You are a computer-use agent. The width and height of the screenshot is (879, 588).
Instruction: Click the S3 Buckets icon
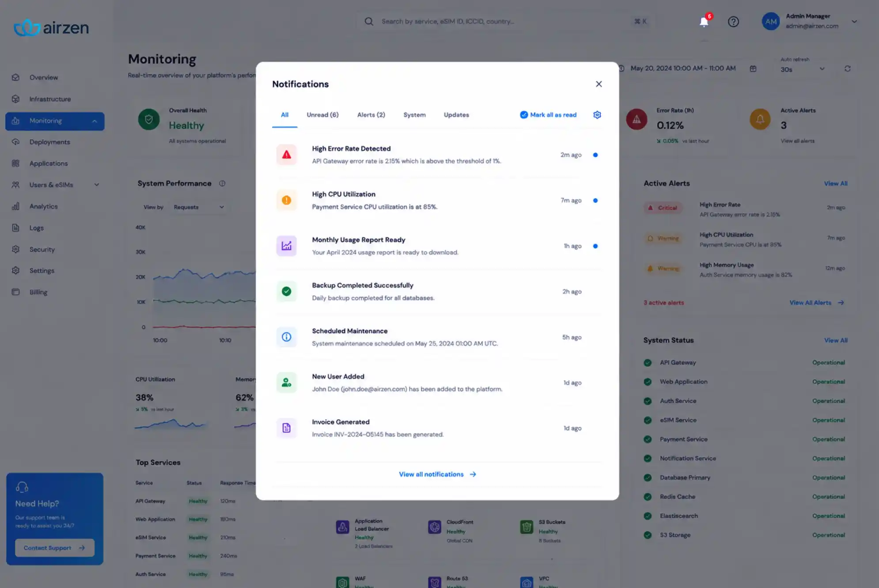pos(527,527)
